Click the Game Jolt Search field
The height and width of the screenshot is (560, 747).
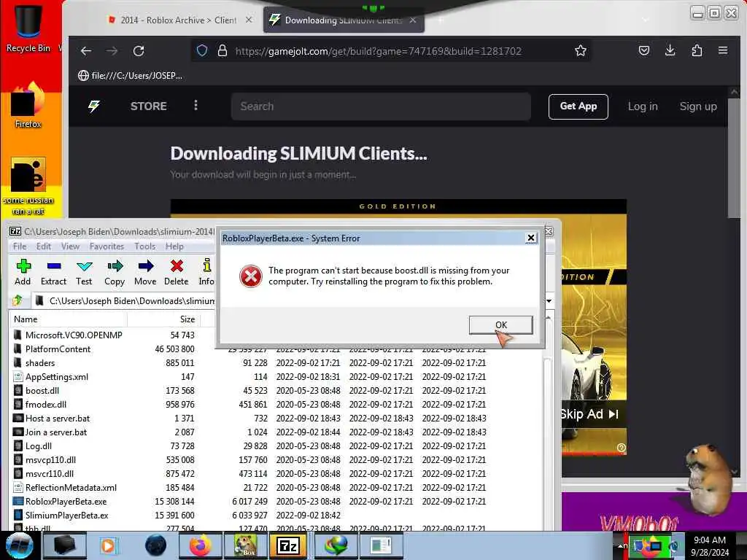point(381,106)
